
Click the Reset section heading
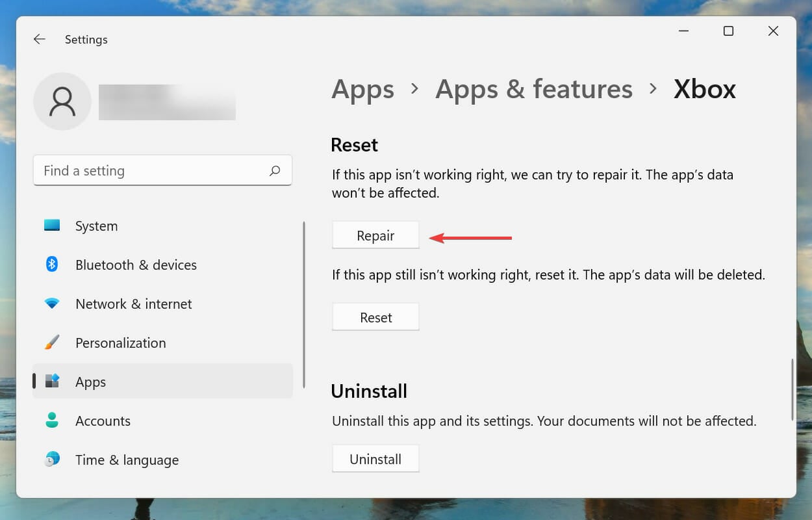click(x=354, y=144)
